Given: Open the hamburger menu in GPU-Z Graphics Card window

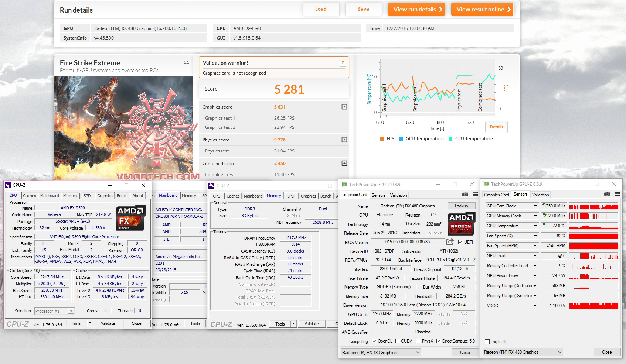Looking at the screenshot, I should pyautogui.click(x=475, y=195).
